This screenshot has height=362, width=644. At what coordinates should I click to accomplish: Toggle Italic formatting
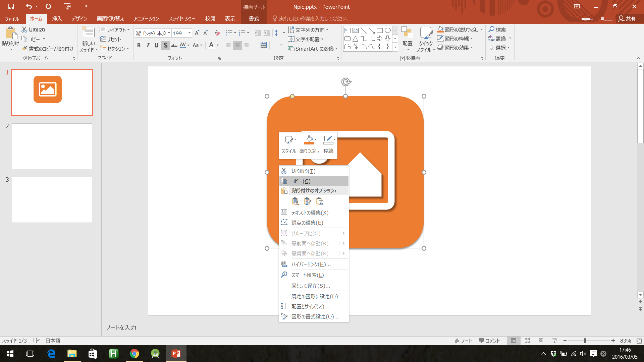pos(148,45)
